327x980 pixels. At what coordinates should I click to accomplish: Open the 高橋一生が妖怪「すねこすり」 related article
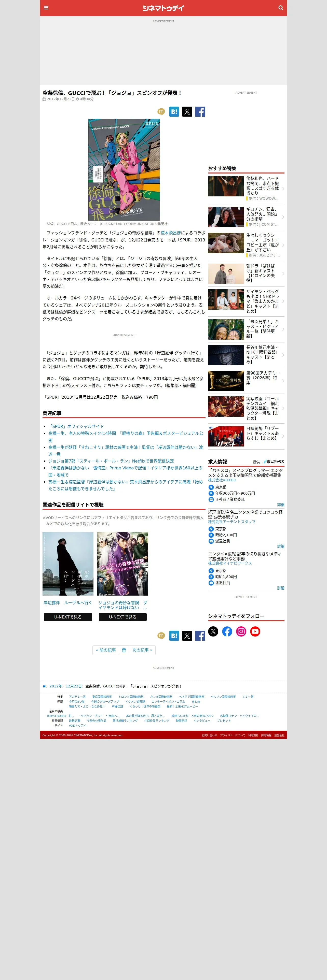point(126,450)
